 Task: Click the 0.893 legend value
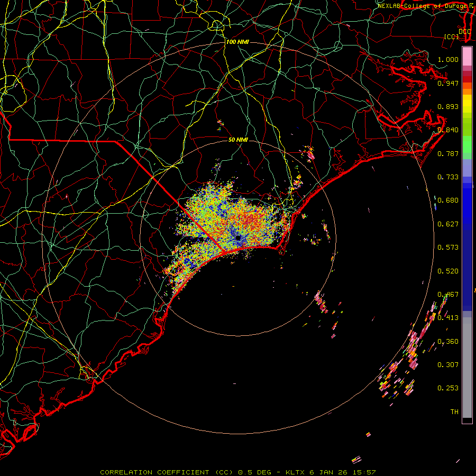click(448, 106)
